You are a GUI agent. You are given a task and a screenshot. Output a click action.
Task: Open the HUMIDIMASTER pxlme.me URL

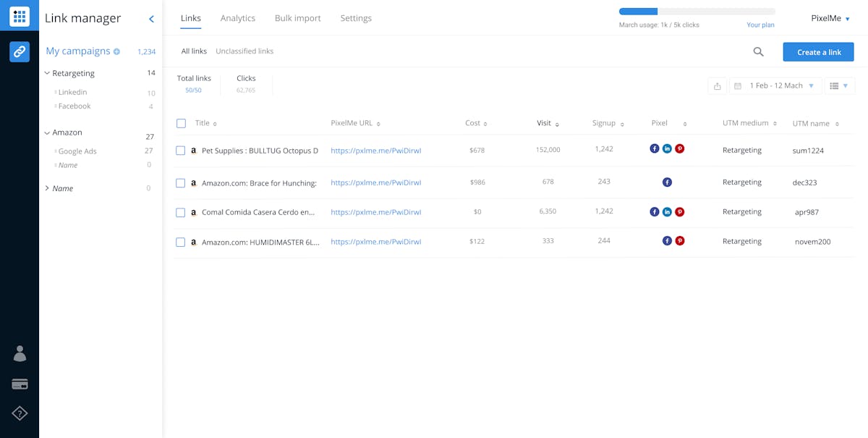click(x=376, y=242)
